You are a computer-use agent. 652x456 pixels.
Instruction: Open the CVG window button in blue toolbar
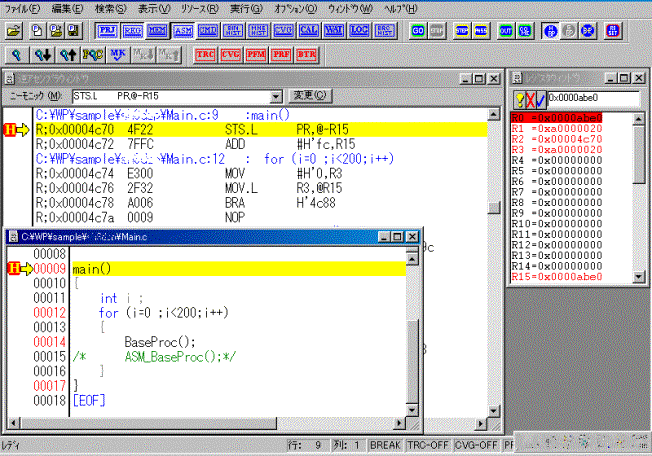tap(284, 31)
